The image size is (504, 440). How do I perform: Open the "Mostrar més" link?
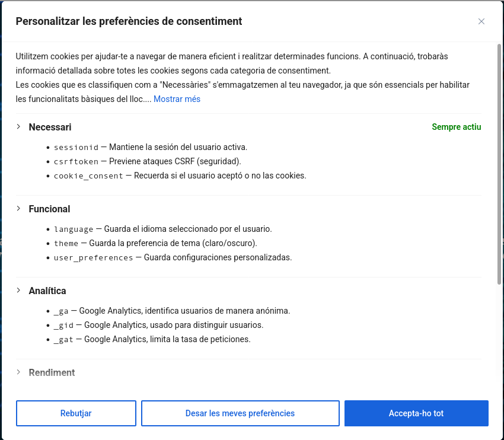[x=177, y=99]
